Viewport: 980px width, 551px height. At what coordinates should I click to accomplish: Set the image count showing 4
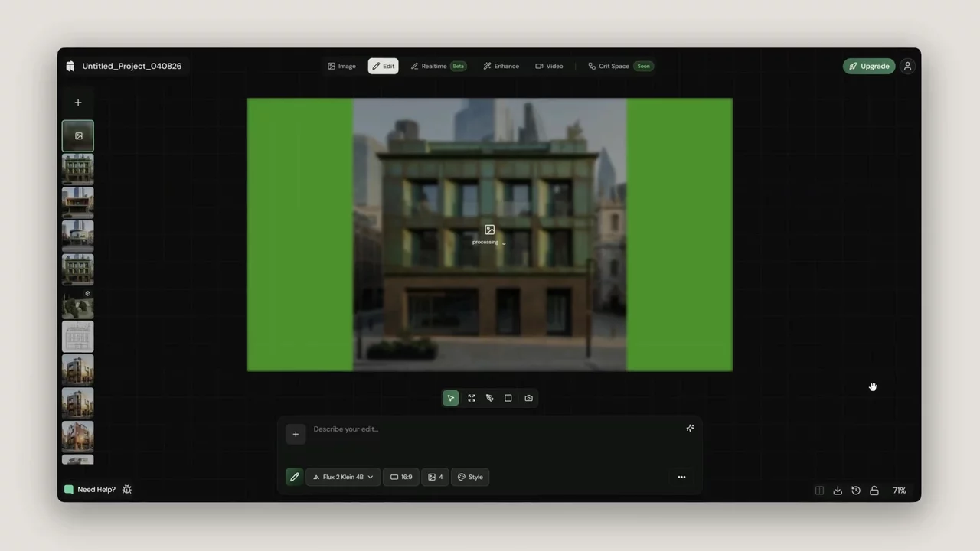coord(435,477)
